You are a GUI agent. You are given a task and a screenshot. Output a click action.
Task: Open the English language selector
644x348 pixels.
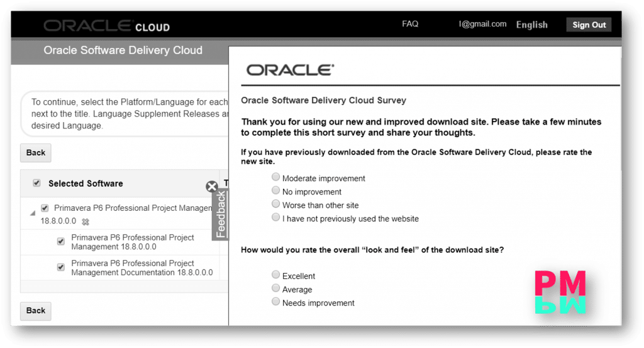tap(532, 25)
